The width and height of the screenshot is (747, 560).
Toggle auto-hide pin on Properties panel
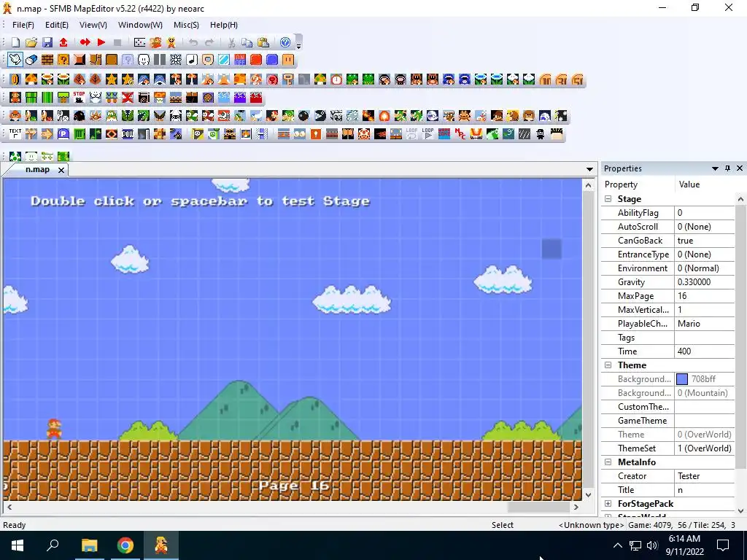[x=727, y=168]
